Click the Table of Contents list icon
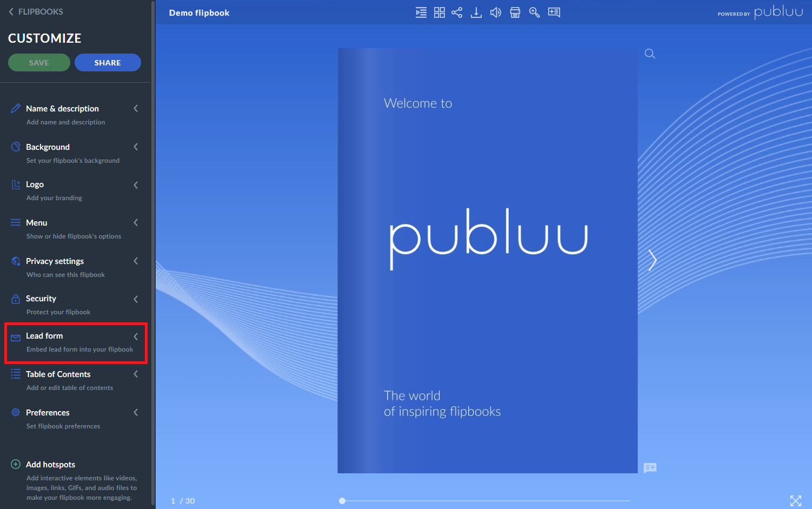 point(16,374)
